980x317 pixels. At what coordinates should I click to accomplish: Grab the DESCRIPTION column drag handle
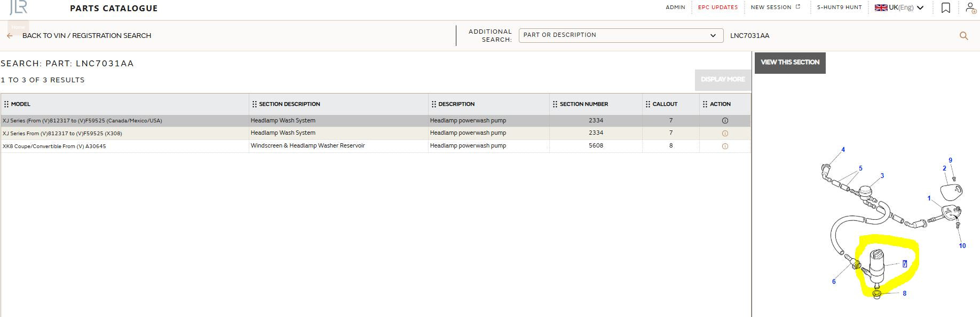coord(434,104)
